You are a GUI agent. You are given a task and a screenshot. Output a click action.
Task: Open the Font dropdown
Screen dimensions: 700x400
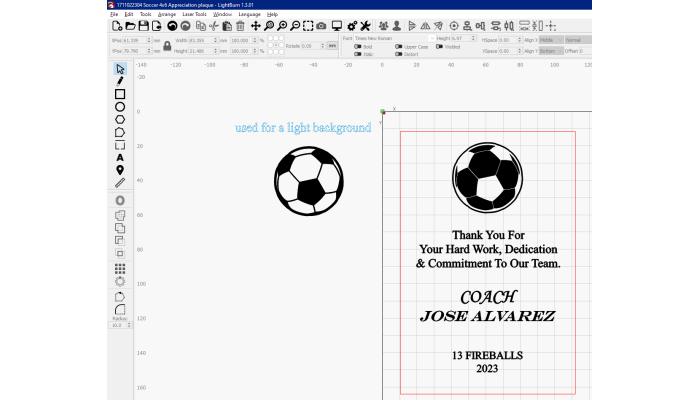point(394,38)
